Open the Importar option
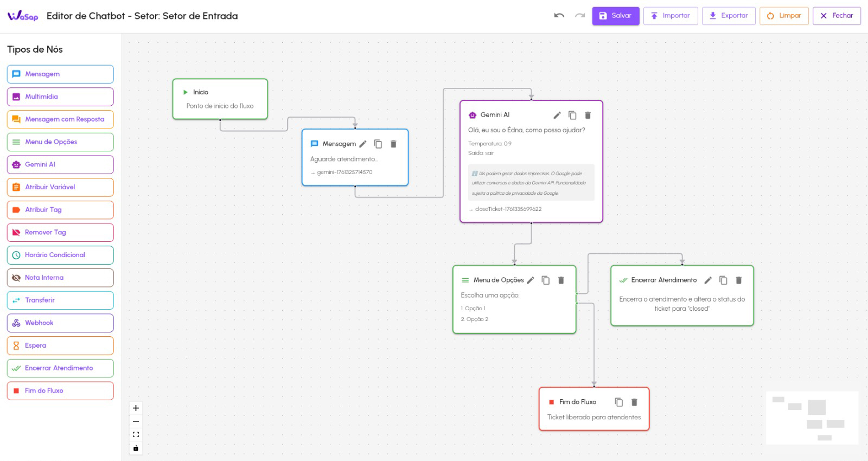 [671, 16]
